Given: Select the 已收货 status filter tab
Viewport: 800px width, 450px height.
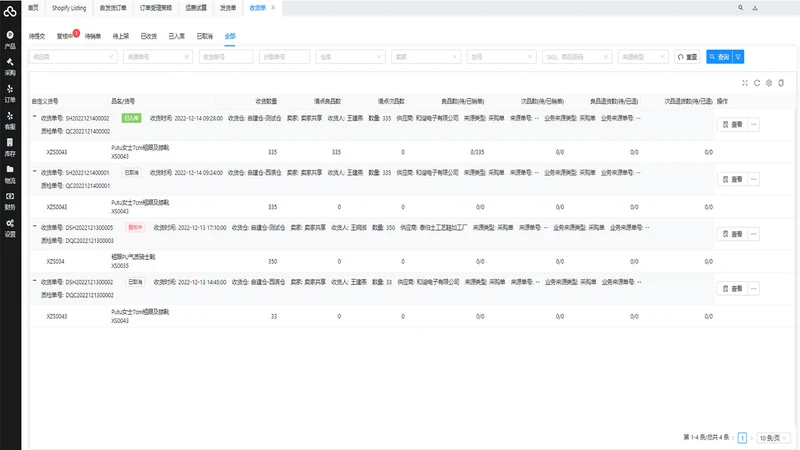Looking at the screenshot, I should point(148,36).
